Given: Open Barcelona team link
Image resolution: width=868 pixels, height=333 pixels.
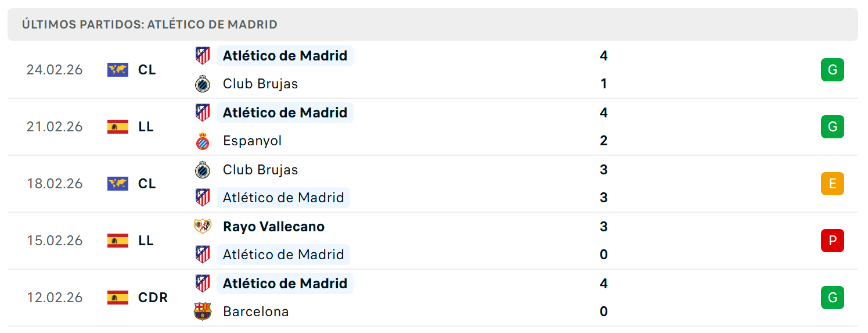Looking at the screenshot, I should pyautogui.click(x=255, y=311).
